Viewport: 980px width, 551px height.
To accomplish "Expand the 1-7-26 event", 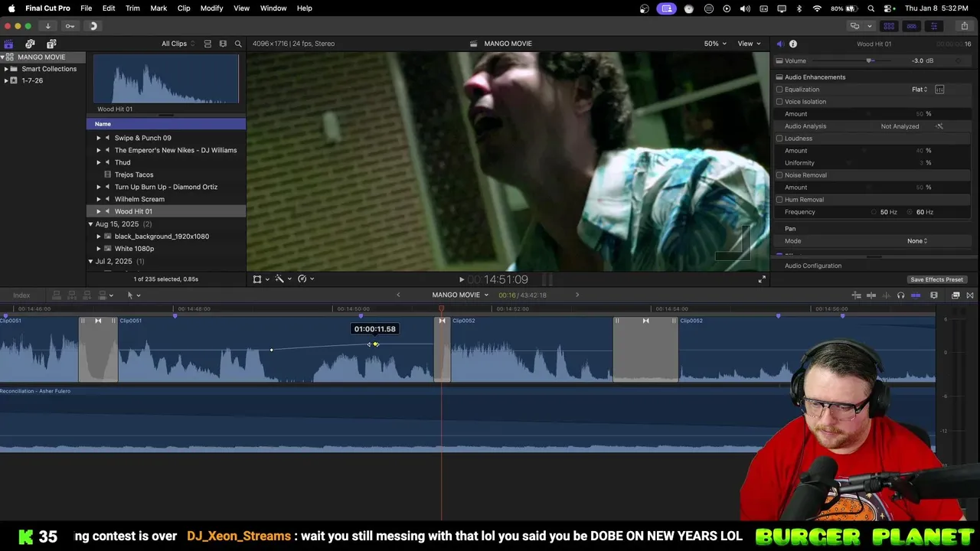I will 6,80.
